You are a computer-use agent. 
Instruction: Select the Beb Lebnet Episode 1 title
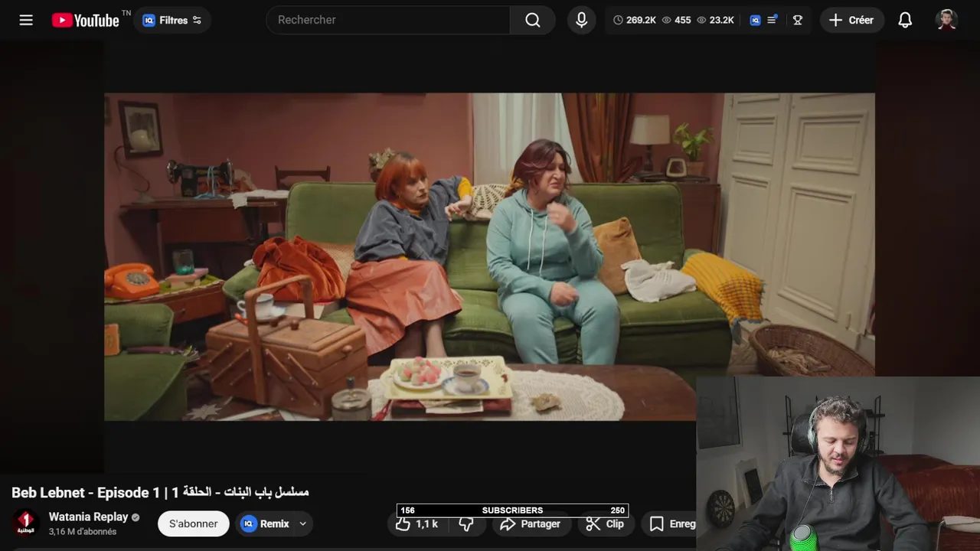pyautogui.click(x=160, y=492)
